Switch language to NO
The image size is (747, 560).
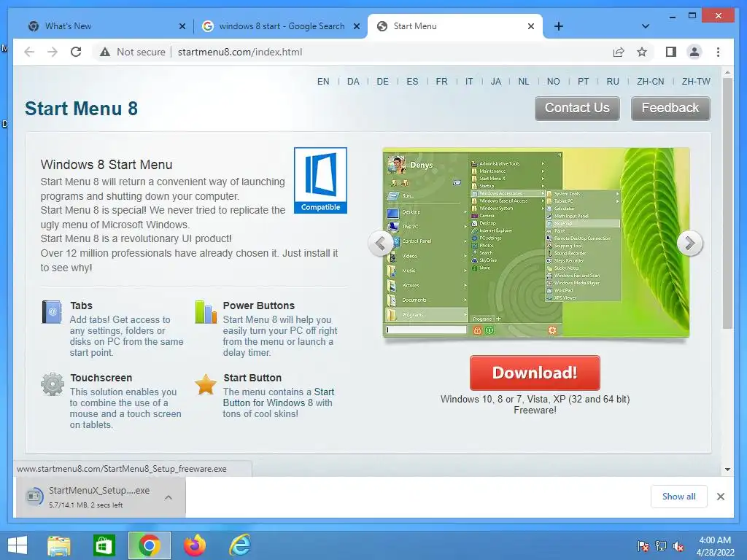point(553,82)
